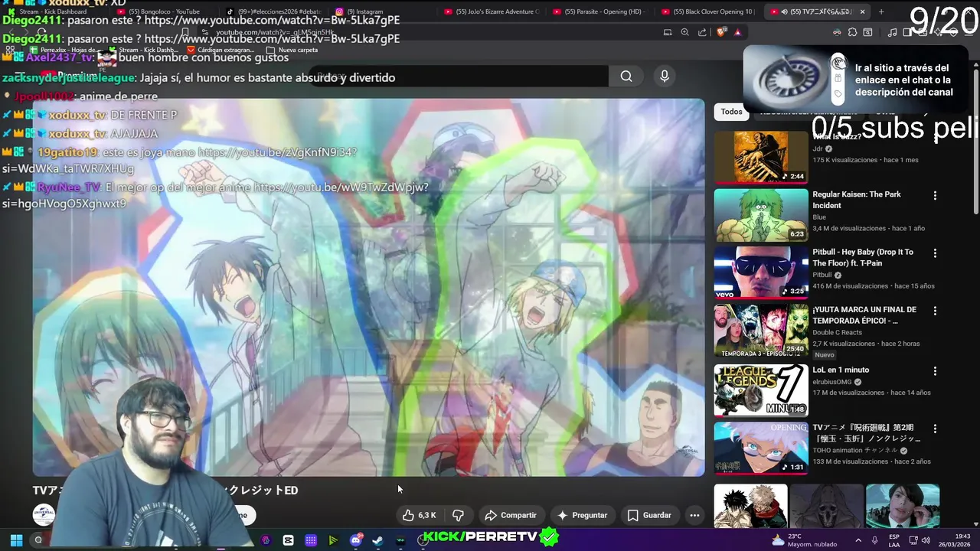Open the Windows Start menu
Viewport: 980px width, 551px height.
16,540
